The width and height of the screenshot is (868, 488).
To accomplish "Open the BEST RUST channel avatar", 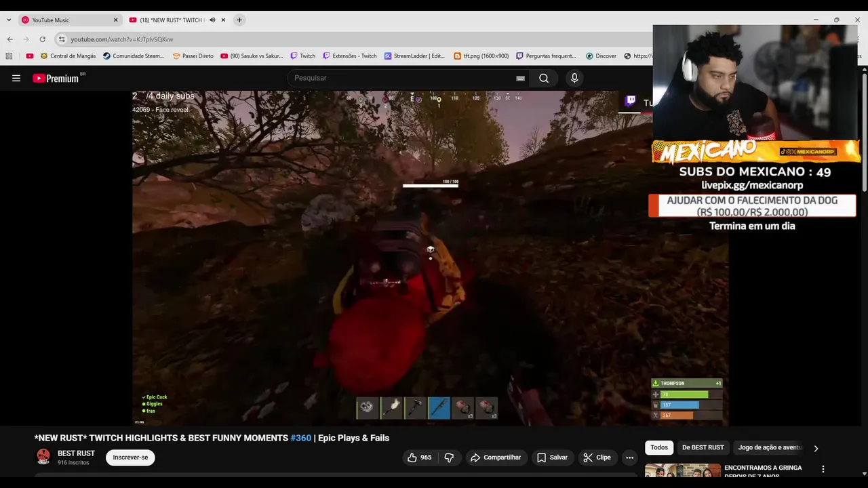I will [x=43, y=457].
